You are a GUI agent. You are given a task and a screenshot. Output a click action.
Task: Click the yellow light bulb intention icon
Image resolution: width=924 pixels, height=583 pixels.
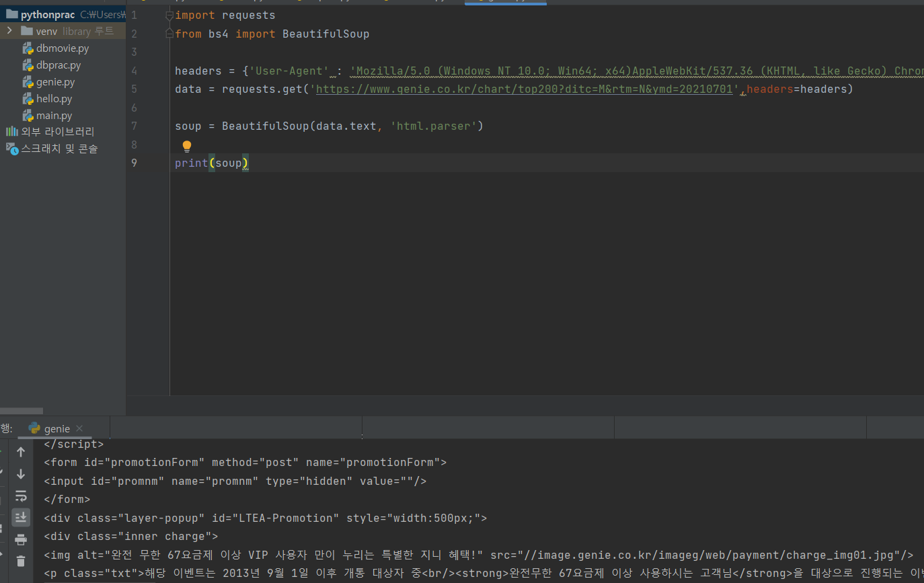187,146
